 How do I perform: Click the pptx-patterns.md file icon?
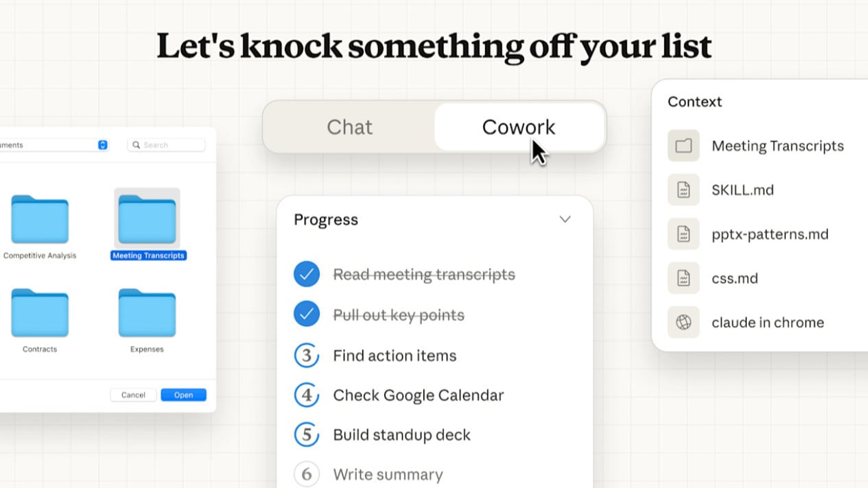pyautogui.click(x=683, y=234)
